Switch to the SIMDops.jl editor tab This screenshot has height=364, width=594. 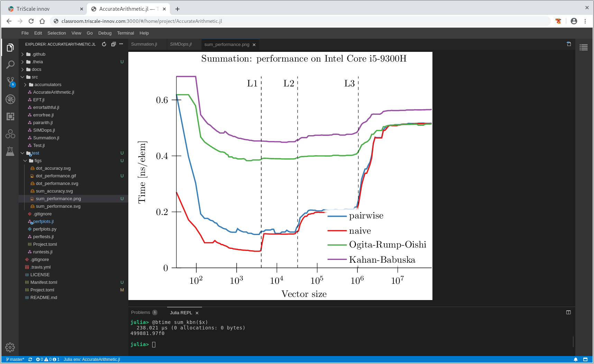click(181, 44)
